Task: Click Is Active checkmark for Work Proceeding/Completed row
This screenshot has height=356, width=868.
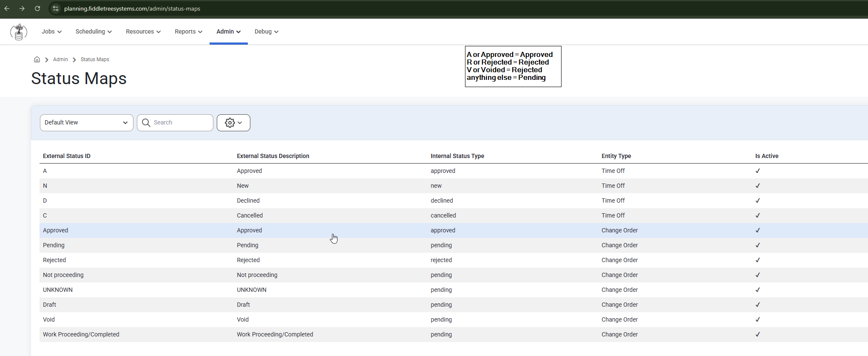Action: click(757, 334)
